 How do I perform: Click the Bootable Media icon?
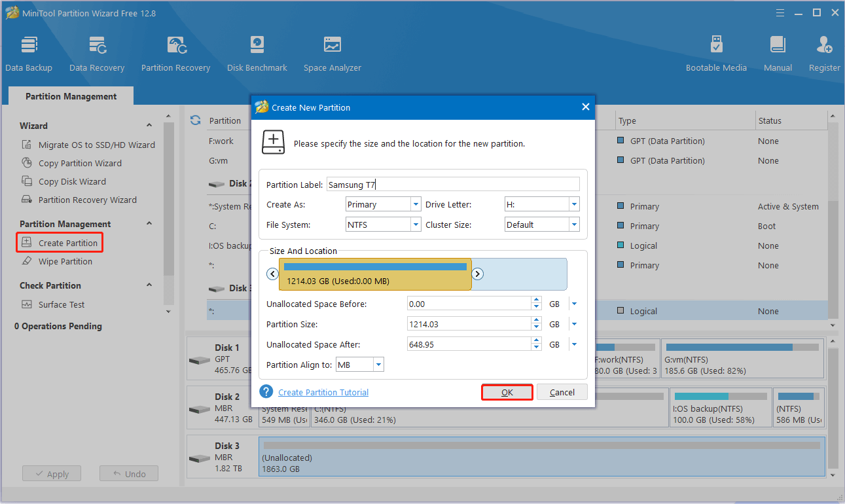click(x=716, y=54)
